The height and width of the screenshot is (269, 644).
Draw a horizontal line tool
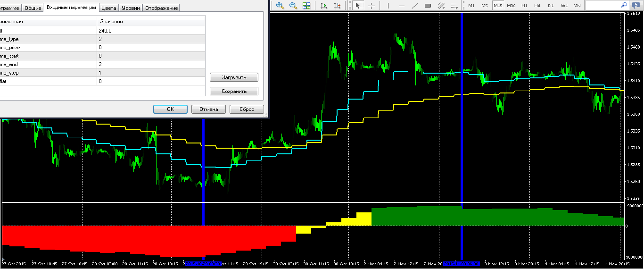pos(401,6)
